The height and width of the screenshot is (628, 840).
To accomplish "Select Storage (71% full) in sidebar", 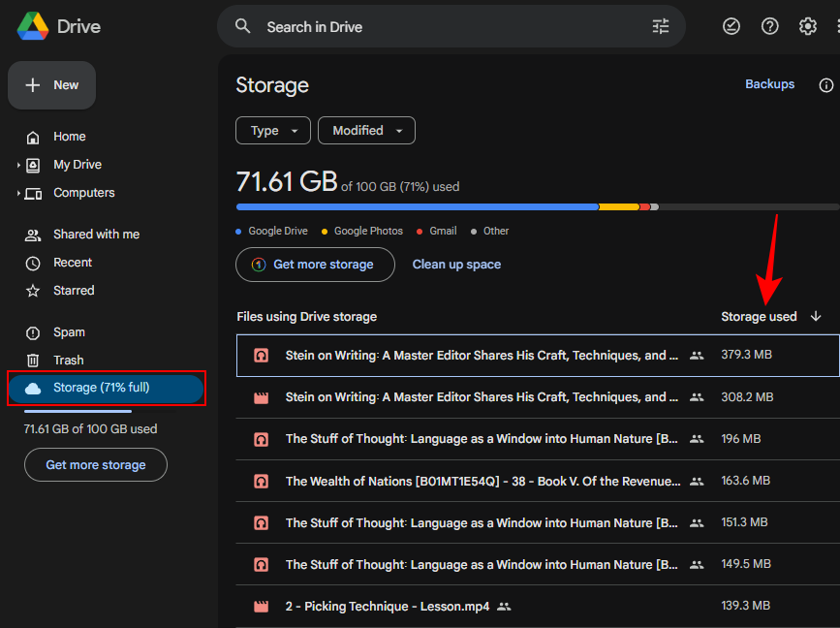I will click(106, 388).
